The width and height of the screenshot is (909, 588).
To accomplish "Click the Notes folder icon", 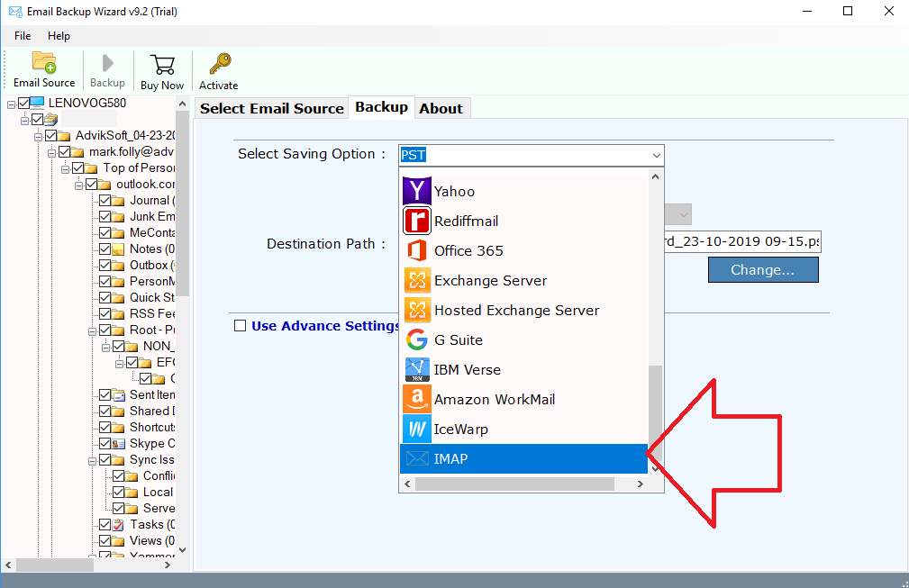I will pos(118,249).
